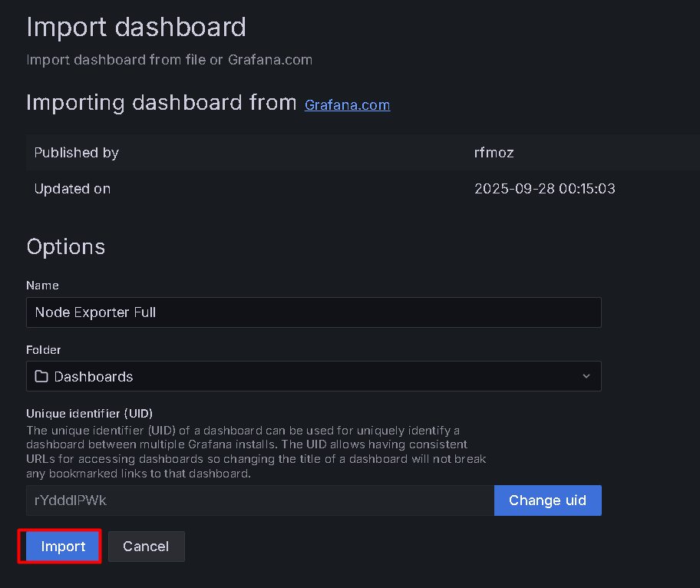
Task: Select the disabled UID field rYdddlPWk
Action: tap(259, 500)
